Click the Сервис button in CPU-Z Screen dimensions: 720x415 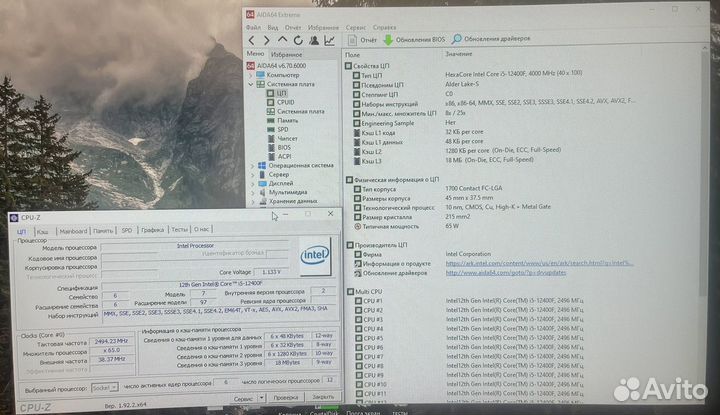(x=243, y=398)
